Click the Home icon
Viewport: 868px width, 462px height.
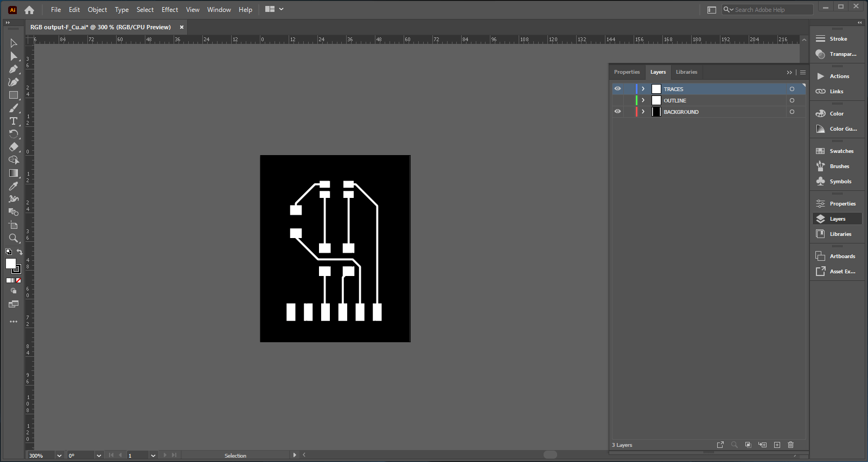(x=29, y=10)
